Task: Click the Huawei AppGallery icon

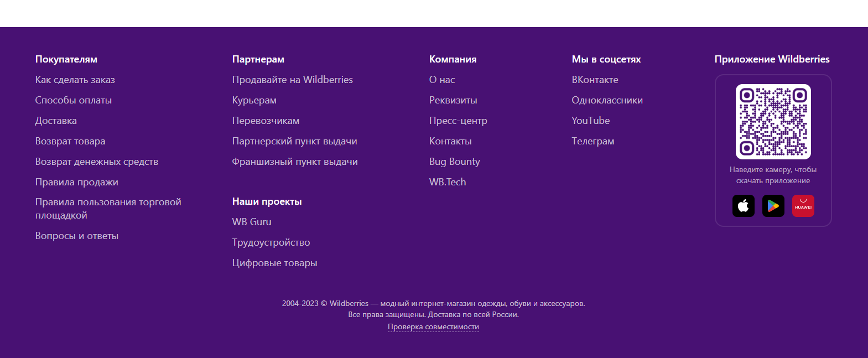Action: [x=803, y=206]
